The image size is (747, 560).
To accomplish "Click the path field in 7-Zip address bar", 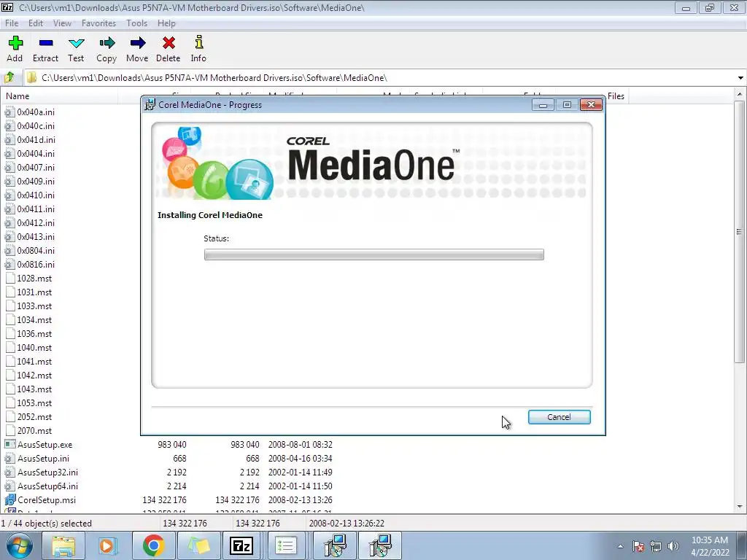I will 381,77.
